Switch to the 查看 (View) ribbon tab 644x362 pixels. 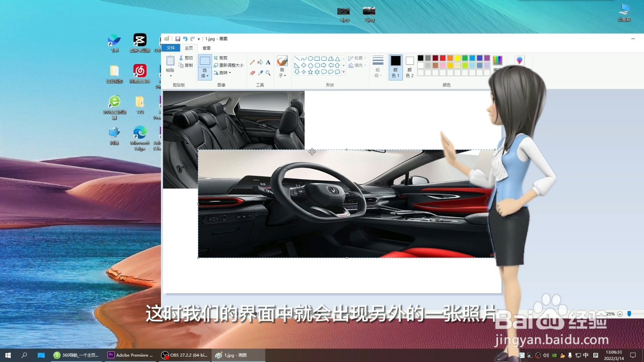[206, 48]
